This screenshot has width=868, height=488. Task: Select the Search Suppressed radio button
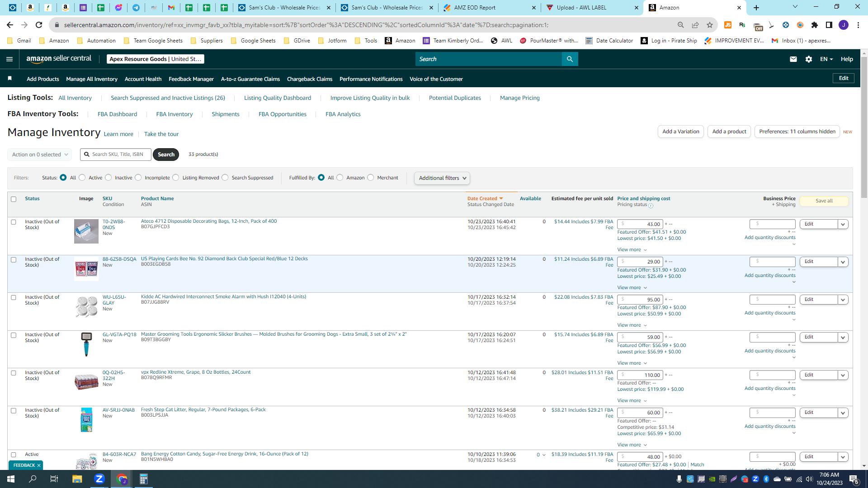tap(225, 178)
